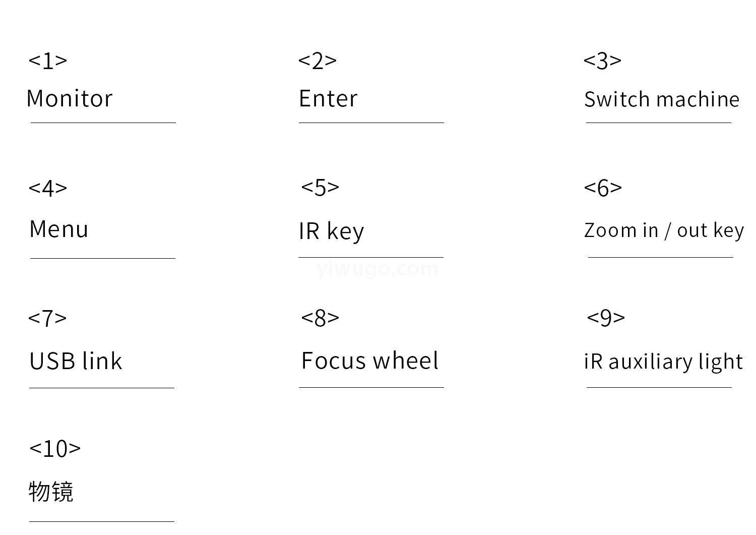Click the Monitor label
Screen dimensions: 756x535
[70, 98]
